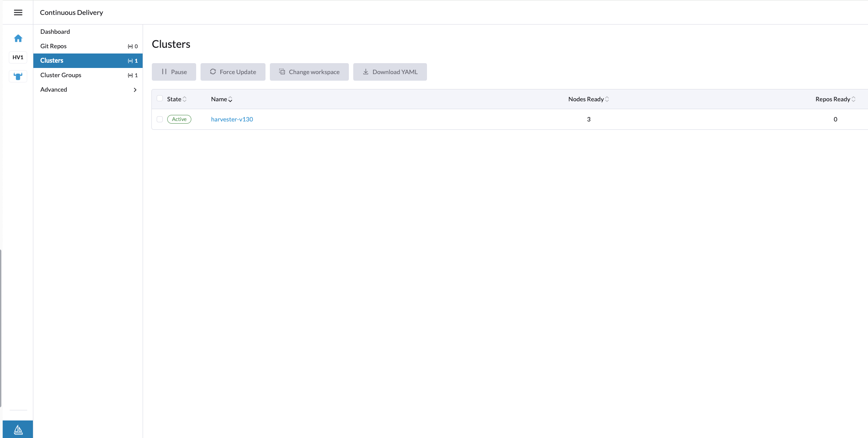
Task: Expand the Advanced navigation section
Action: (x=88, y=89)
